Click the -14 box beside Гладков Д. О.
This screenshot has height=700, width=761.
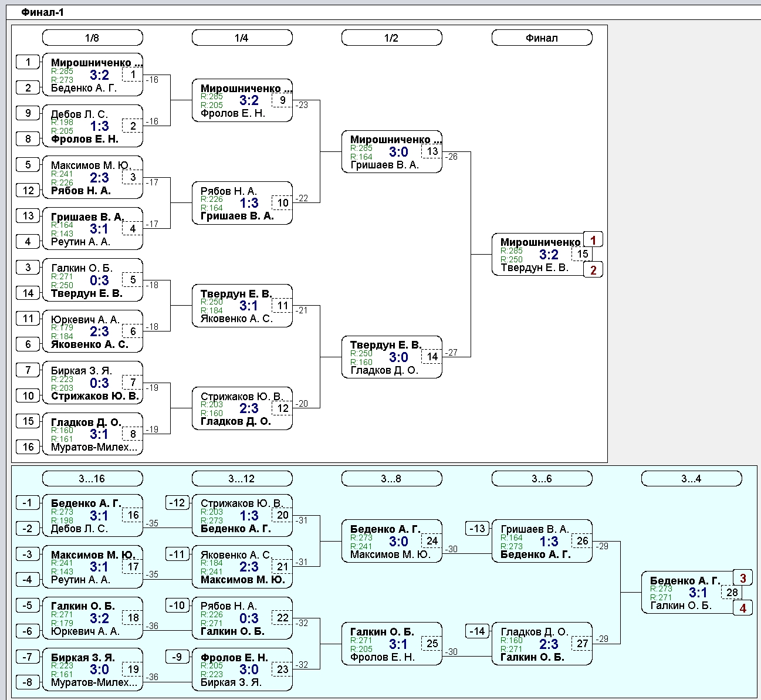pyautogui.click(x=478, y=631)
